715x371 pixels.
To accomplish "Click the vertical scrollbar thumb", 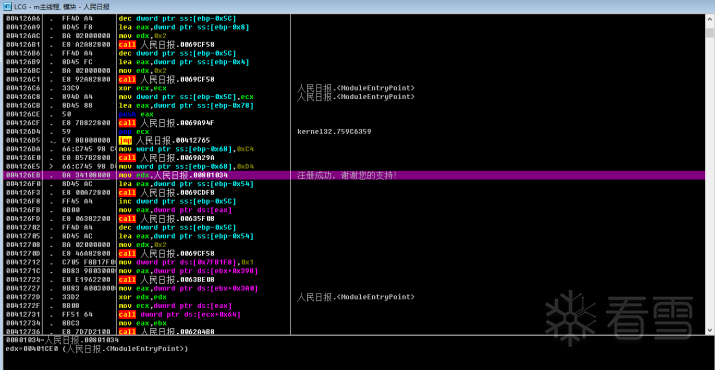I will coord(710,33).
